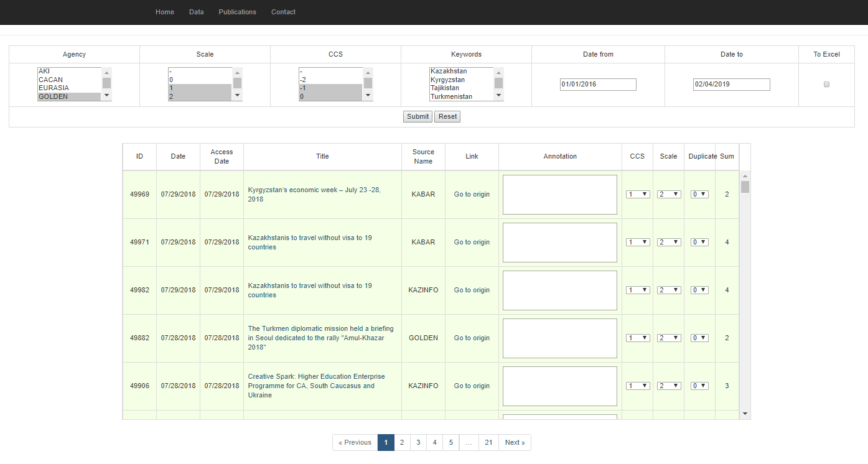Select the Turkmenistan keyword
The height and width of the screenshot is (464, 868).
(461, 96)
